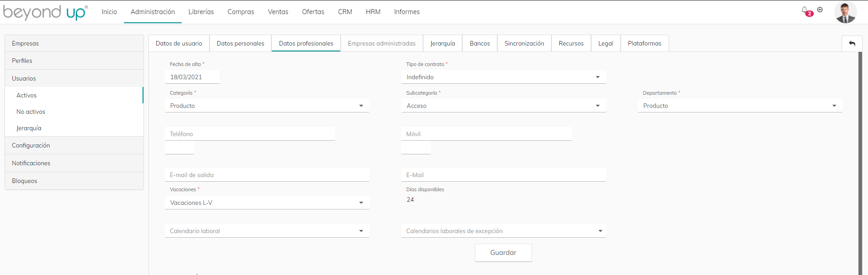
Task: Click the beyond up logo
Action: [x=45, y=12]
